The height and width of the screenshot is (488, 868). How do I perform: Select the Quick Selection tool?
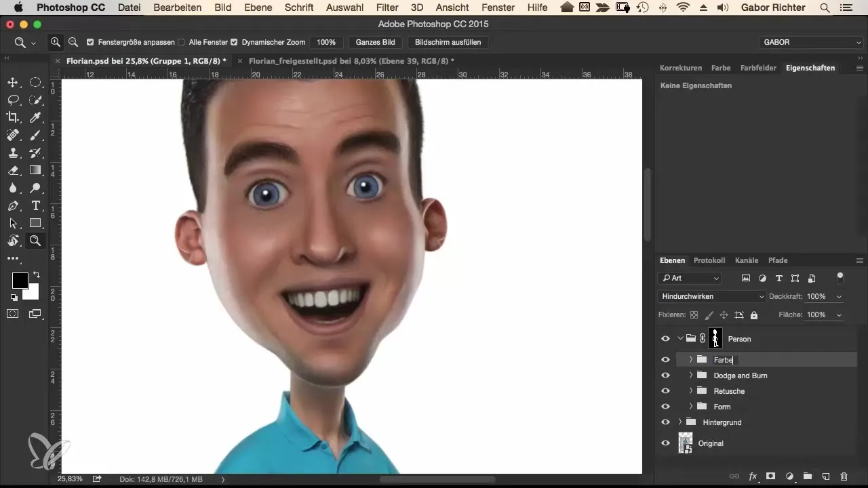tap(35, 100)
